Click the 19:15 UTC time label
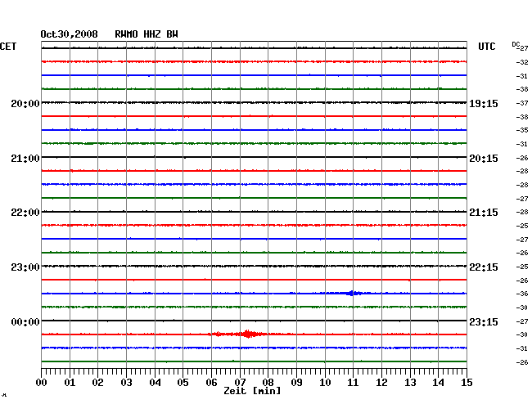Image resolution: width=532 pixels, height=404 pixels. 484,103
